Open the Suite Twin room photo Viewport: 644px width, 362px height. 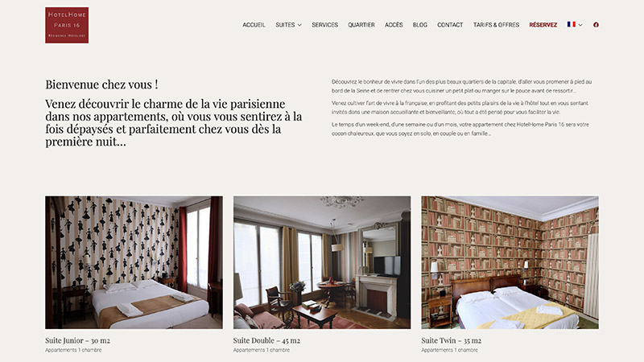[x=510, y=262]
